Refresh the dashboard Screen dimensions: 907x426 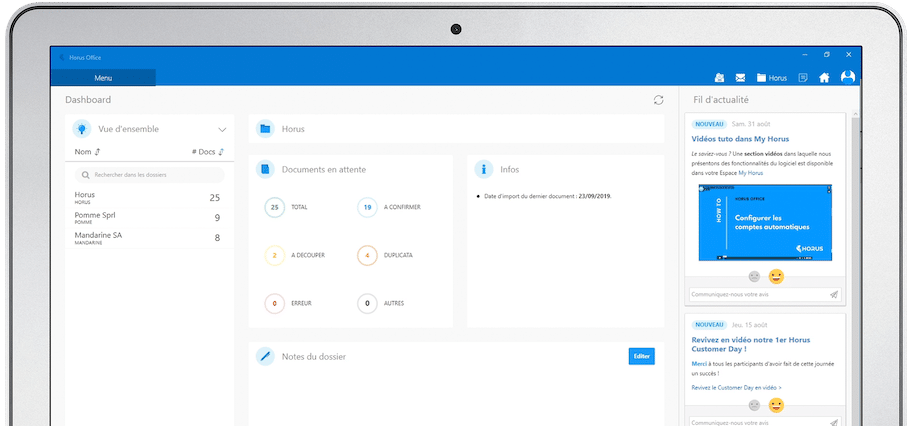pos(658,100)
